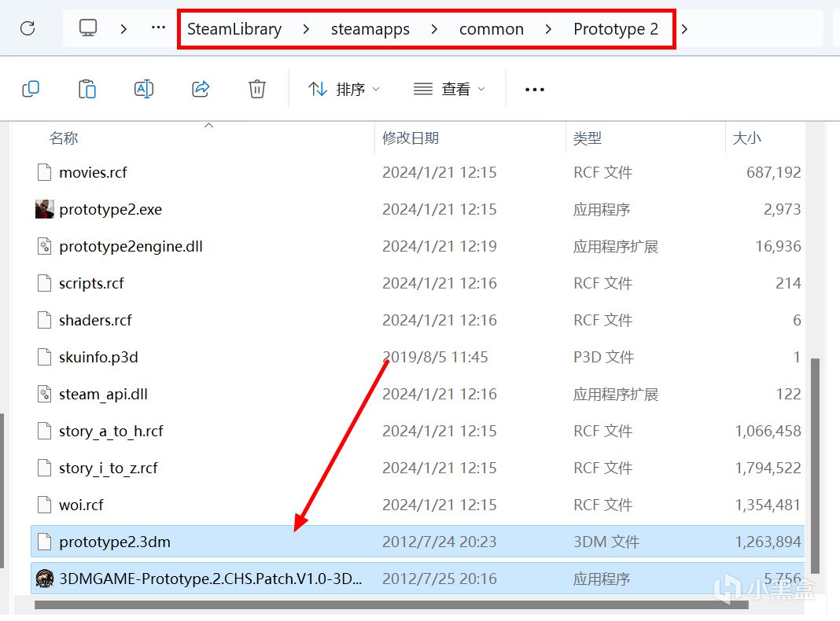Image resolution: width=840 pixels, height=621 pixels.
Task: Open the See more toolbar options
Action: click(x=535, y=90)
